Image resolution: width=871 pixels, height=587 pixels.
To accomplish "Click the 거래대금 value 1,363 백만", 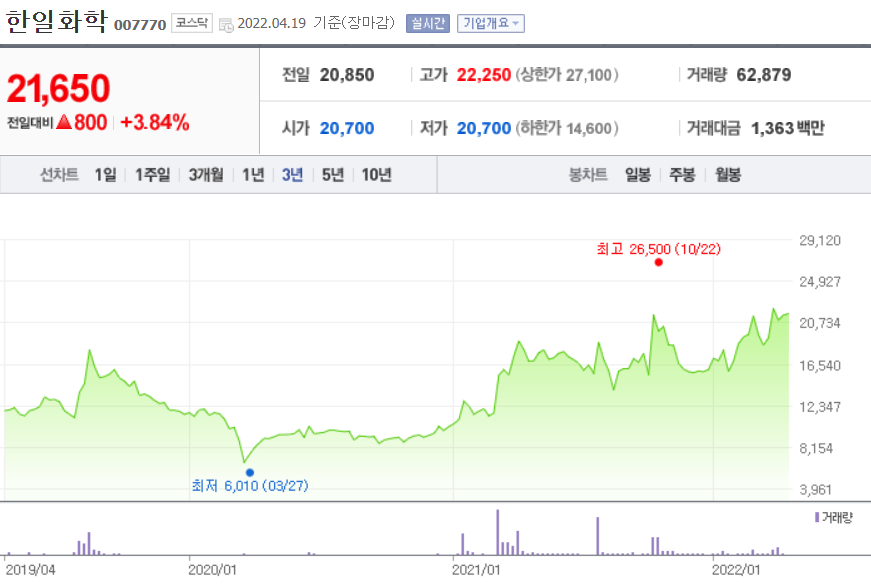I will (788, 128).
